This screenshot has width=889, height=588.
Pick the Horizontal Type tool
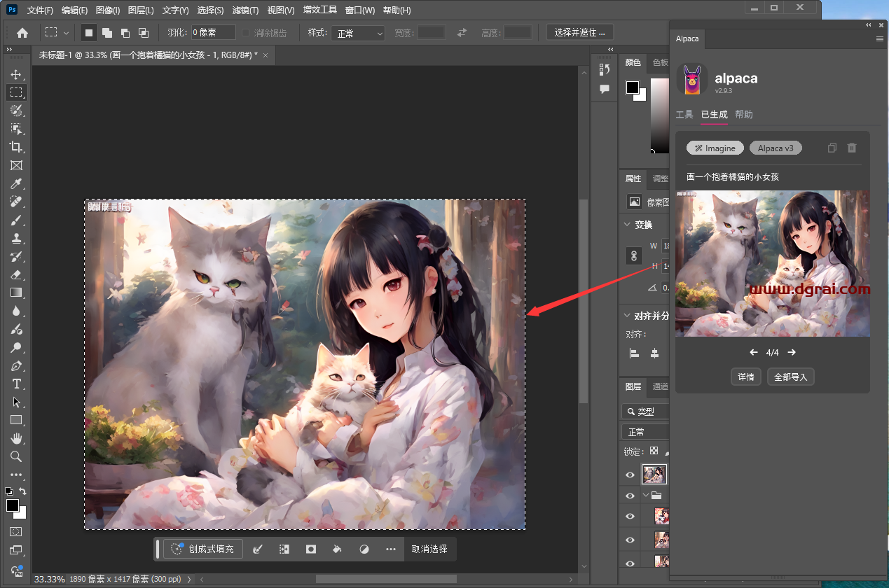point(15,384)
